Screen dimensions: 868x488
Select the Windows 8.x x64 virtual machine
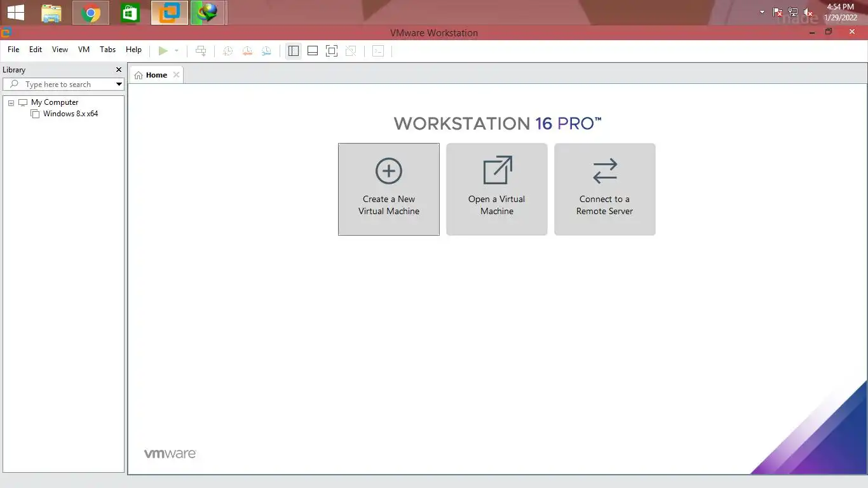(x=71, y=114)
